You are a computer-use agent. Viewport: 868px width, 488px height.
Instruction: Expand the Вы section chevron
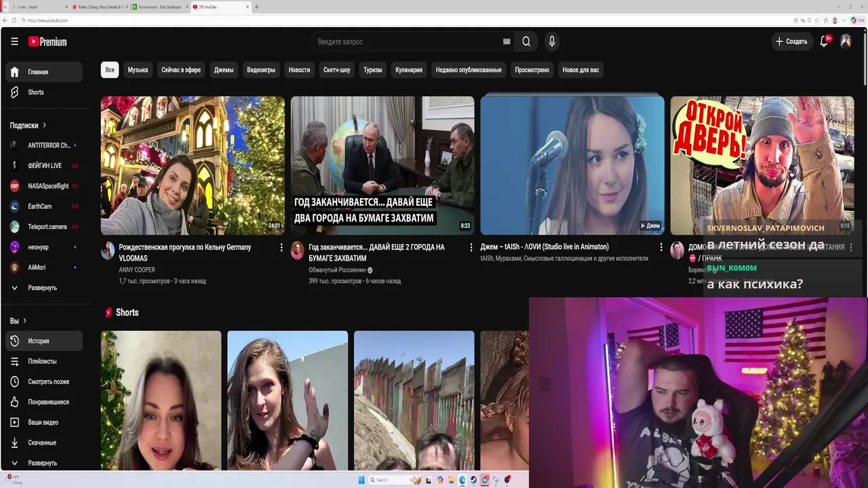pyautogui.click(x=25, y=321)
